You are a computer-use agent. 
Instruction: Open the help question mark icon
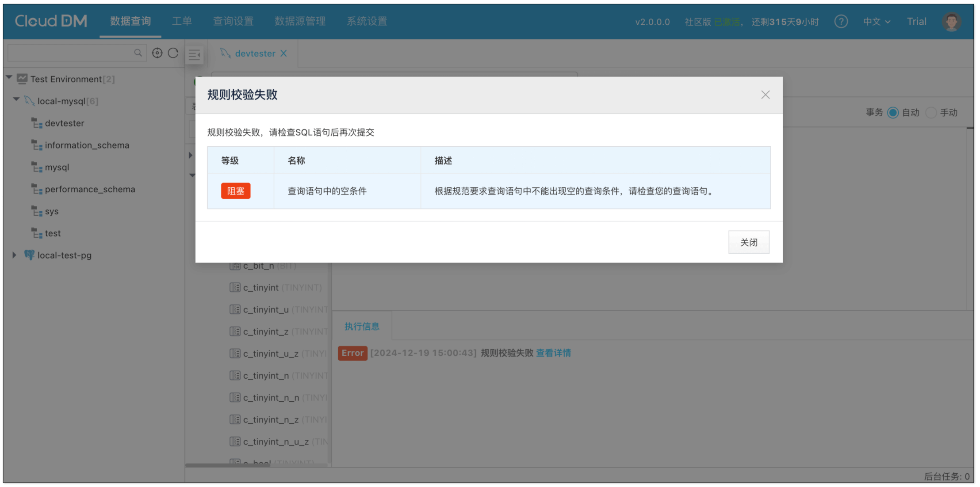coord(841,22)
